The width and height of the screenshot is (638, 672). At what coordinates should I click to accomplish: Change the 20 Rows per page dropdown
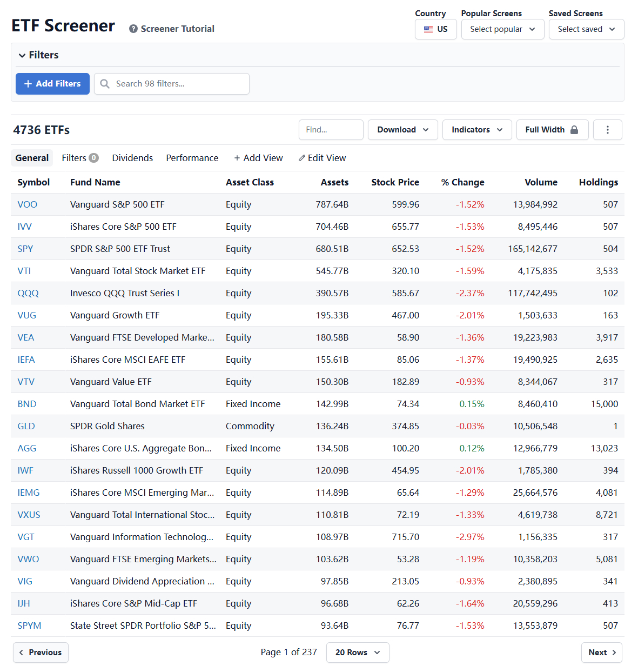(x=358, y=653)
